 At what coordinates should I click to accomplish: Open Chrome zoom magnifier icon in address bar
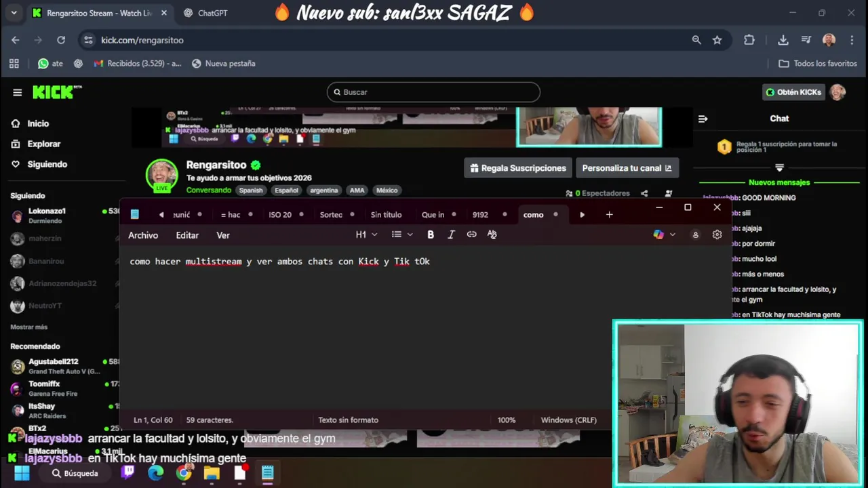[696, 40]
